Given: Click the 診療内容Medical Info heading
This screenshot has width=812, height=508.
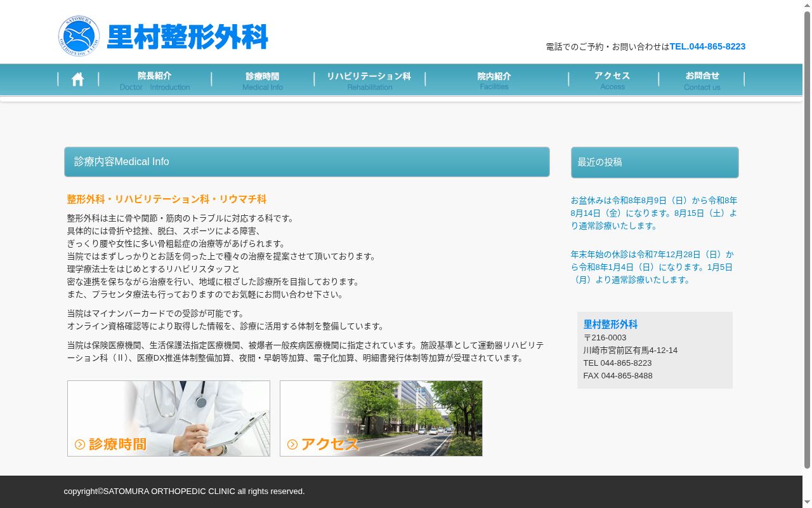Looking at the screenshot, I should 122,162.
